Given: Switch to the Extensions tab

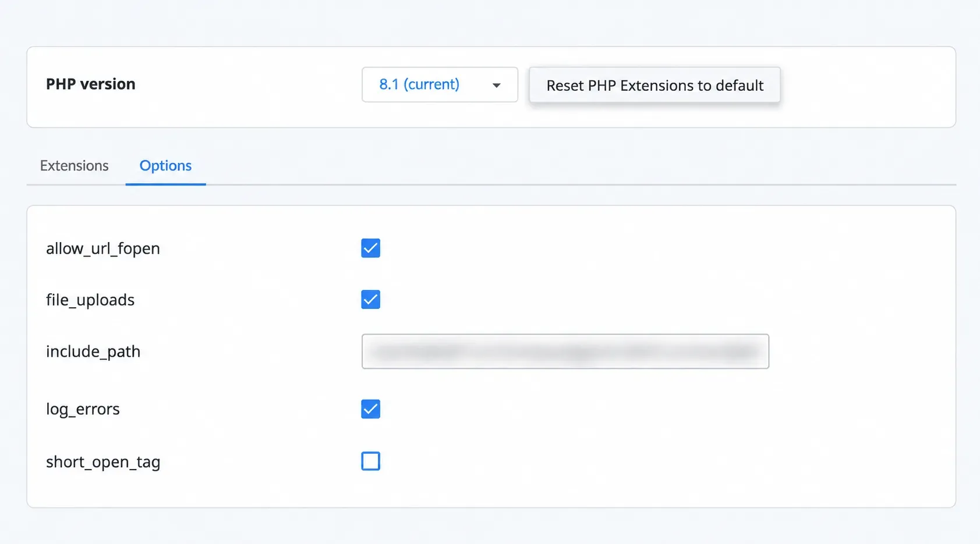Looking at the screenshot, I should [75, 166].
